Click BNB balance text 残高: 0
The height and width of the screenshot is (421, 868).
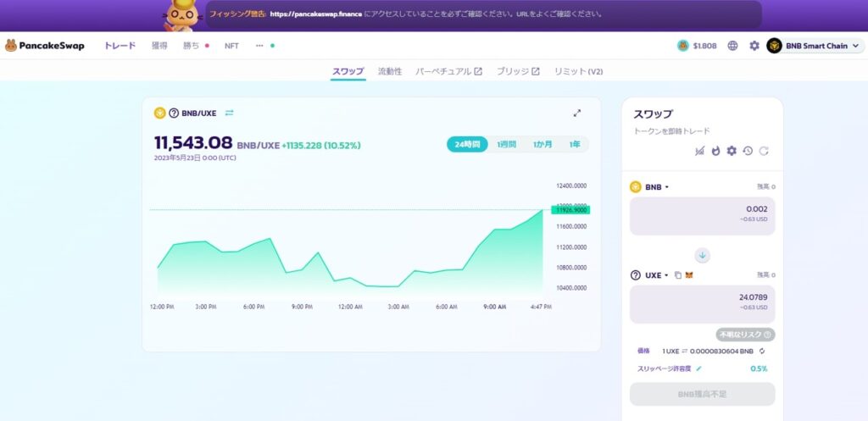[x=766, y=187]
